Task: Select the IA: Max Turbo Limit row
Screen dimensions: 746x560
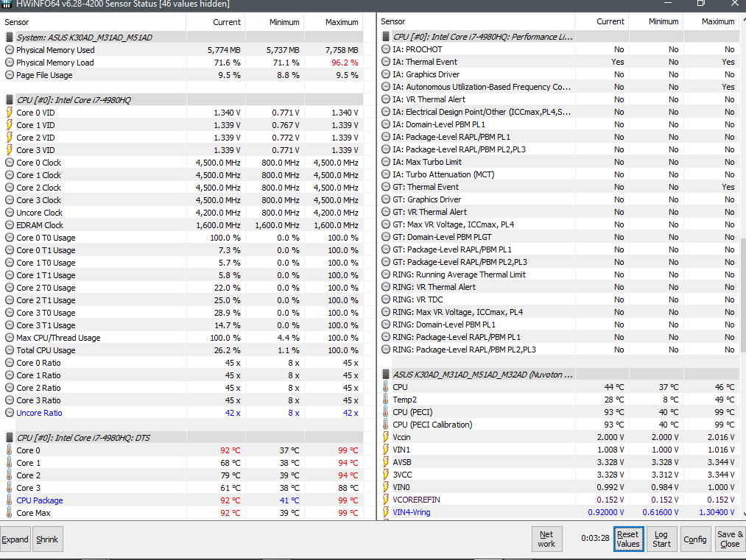Action: point(558,162)
